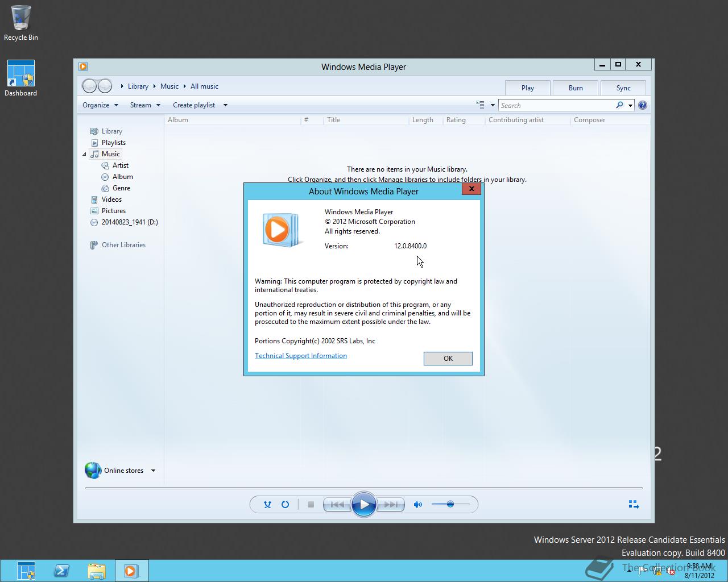
Task: Open the Burn tab
Action: pos(576,88)
